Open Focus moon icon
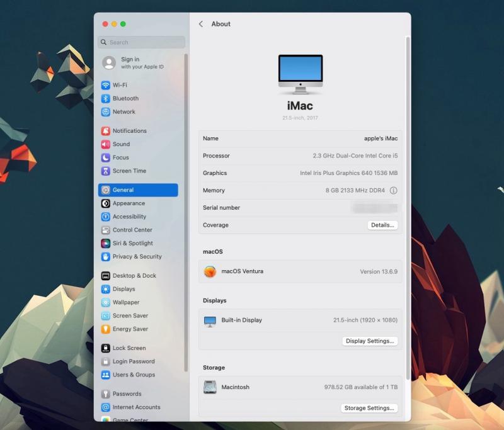The width and height of the screenshot is (504, 430). (x=105, y=157)
